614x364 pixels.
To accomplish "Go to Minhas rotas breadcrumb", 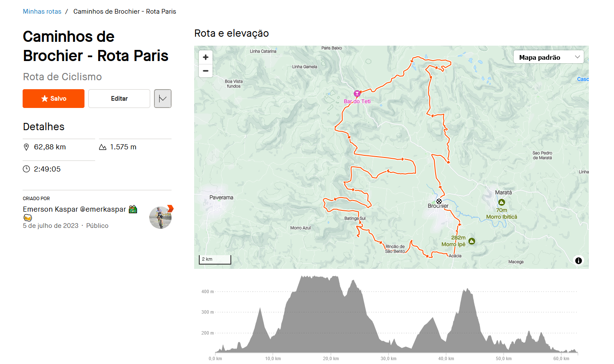I will [42, 12].
